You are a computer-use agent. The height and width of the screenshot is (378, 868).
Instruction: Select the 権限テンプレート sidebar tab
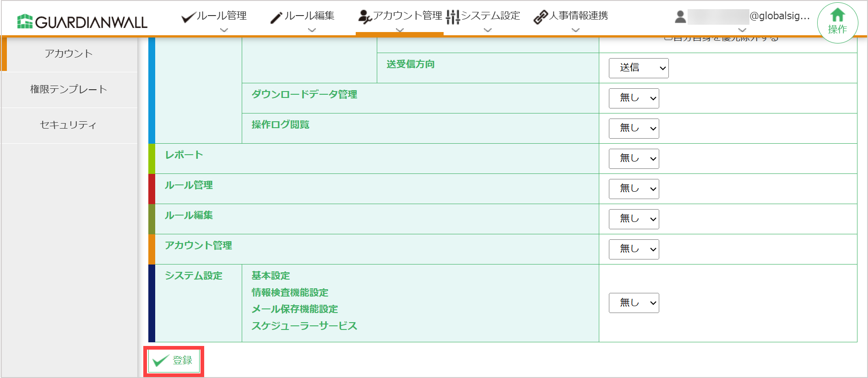click(x=69, y=90)
